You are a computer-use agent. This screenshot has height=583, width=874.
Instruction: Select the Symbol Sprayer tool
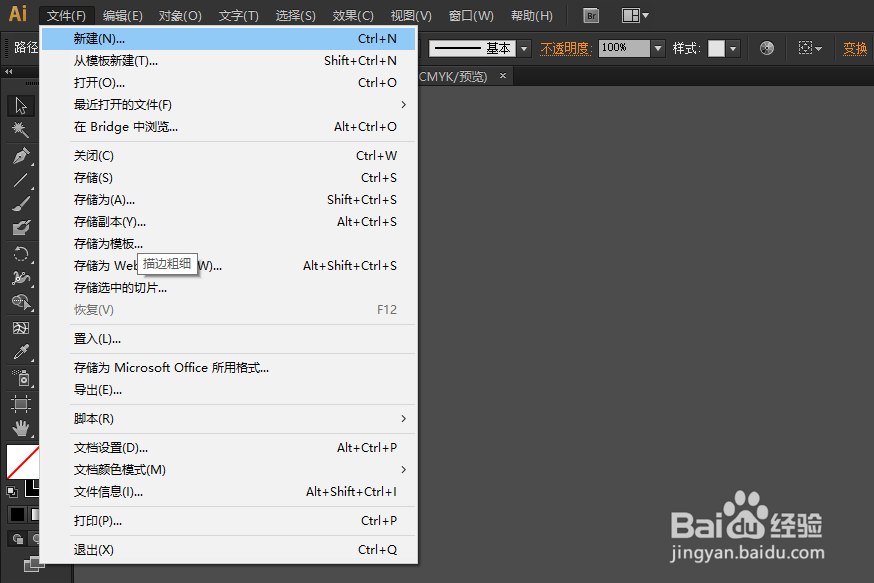pyautogui.click(x=21, y=378)
